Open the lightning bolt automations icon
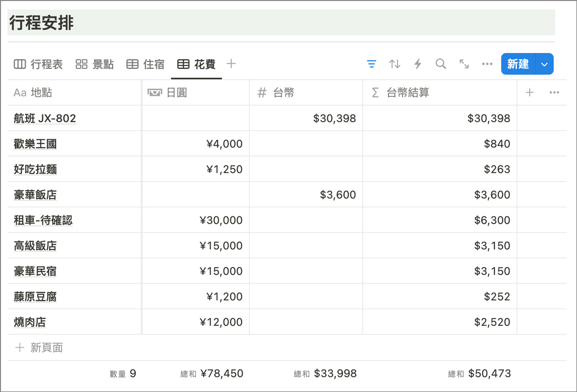 pos(418,64)
